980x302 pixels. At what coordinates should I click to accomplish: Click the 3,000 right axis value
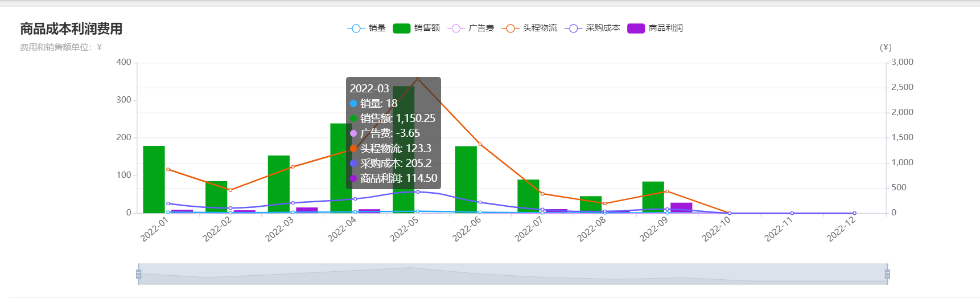(903, 62)
